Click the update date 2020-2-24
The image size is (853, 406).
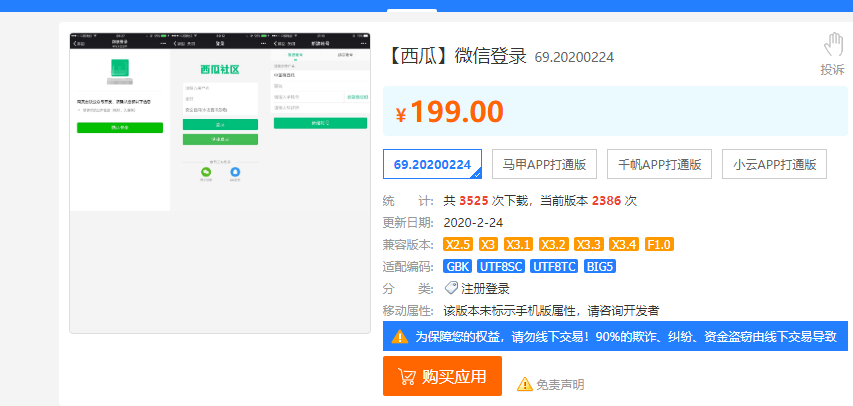[473, 223]
